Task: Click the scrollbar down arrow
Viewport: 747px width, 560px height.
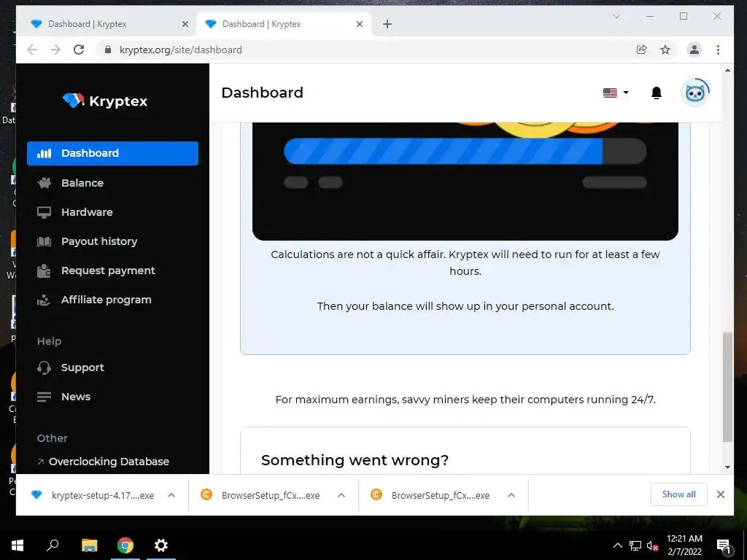Action: click(727, 467)
